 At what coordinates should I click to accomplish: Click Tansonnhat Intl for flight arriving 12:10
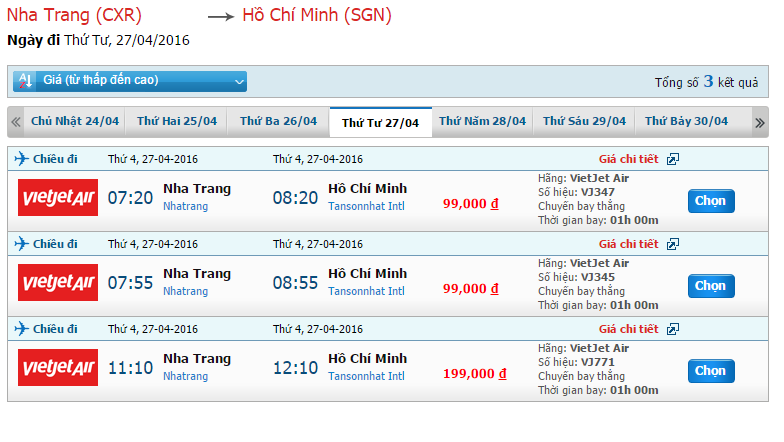366,376
